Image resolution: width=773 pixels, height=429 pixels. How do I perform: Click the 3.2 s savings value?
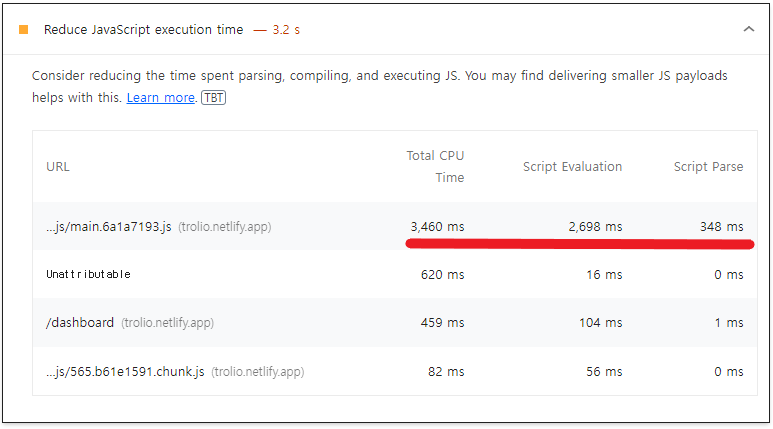[x=286, y=30]
